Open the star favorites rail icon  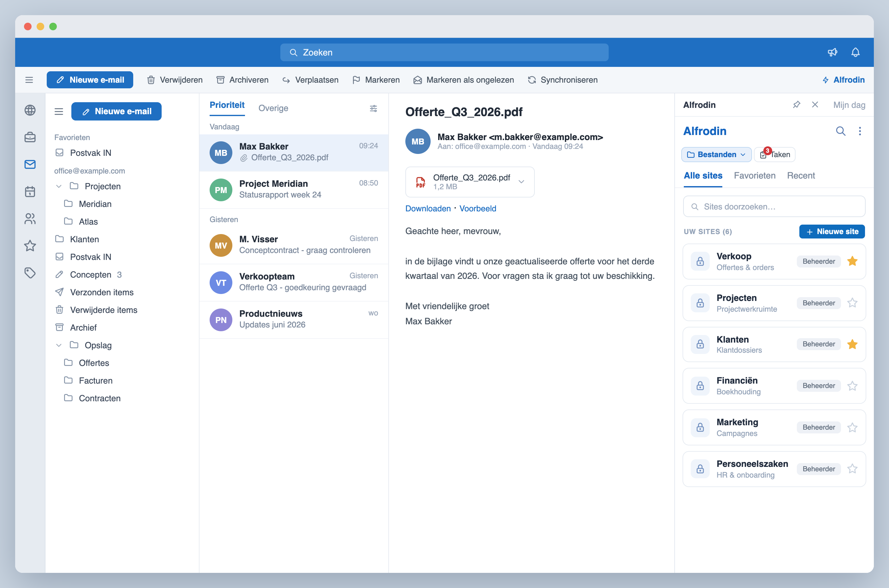(x=30, y=246)
